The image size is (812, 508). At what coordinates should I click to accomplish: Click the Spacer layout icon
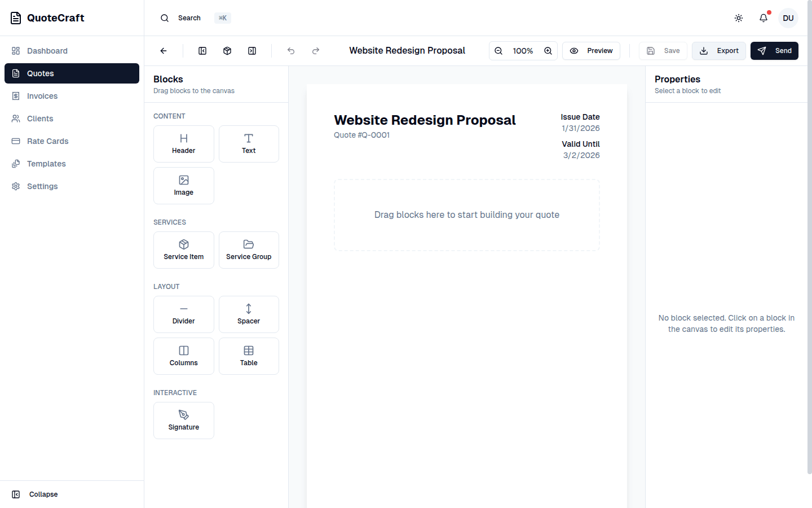tap(249, 309)
